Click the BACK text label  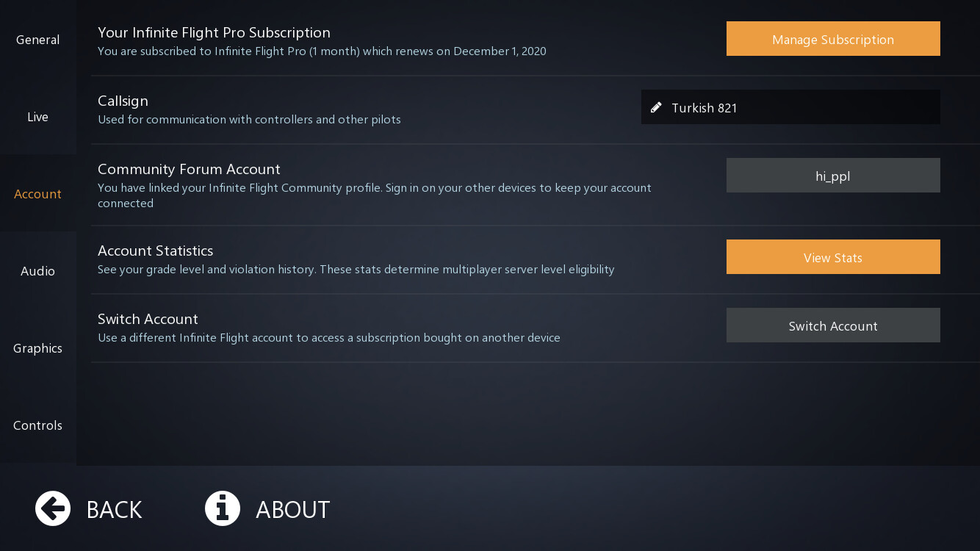(x=114, y=509)
